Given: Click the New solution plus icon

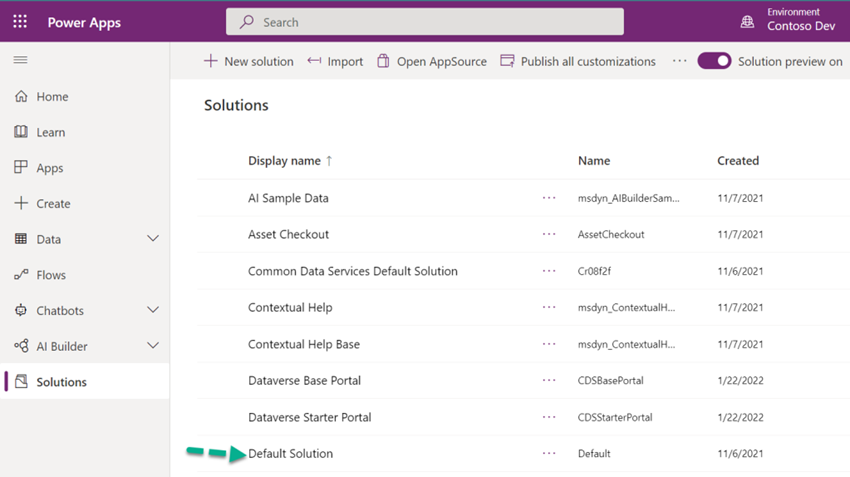Looking at the screenshot, I should [x=210, y=61].
